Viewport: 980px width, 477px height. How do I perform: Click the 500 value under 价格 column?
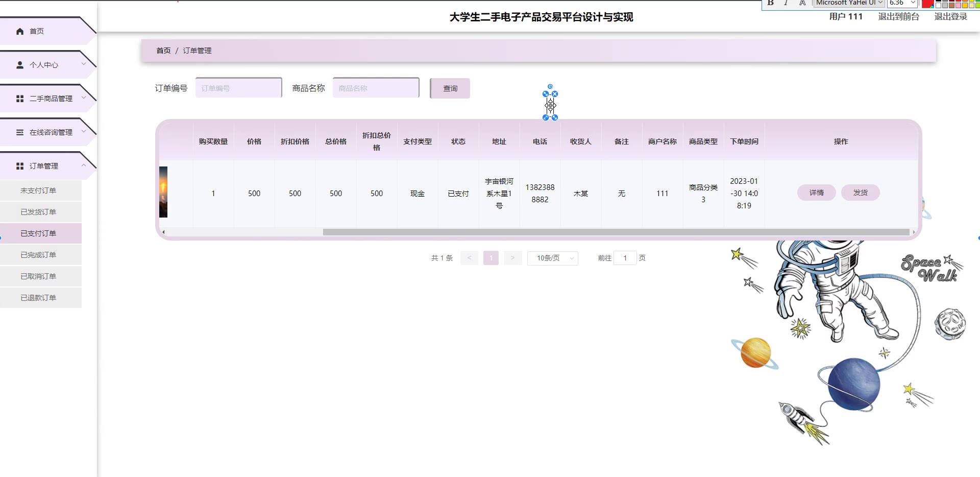(x=254, y=194)
